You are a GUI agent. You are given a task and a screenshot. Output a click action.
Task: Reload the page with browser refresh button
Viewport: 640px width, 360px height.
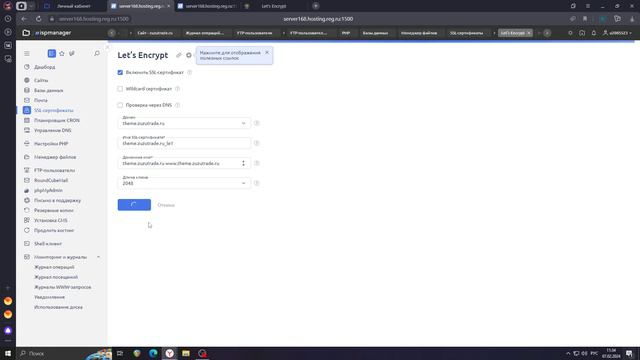tap(38, 19)
